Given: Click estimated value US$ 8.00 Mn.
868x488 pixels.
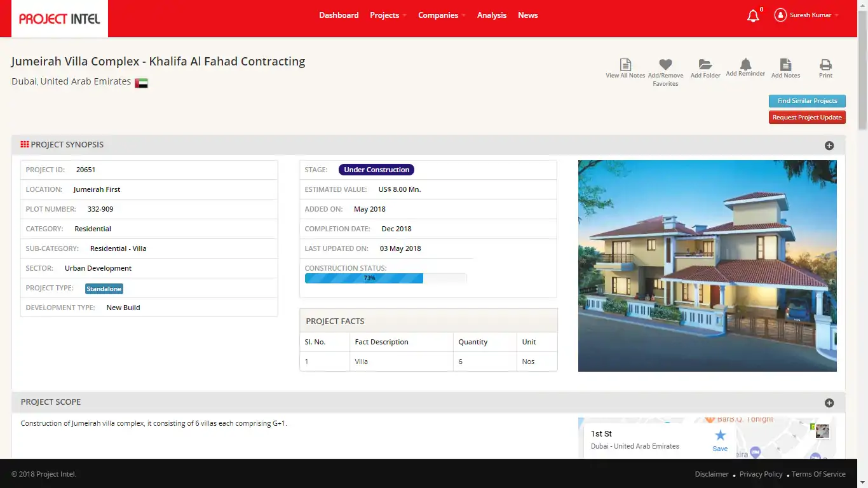Looking at the screenshot, I should [400, 189].
